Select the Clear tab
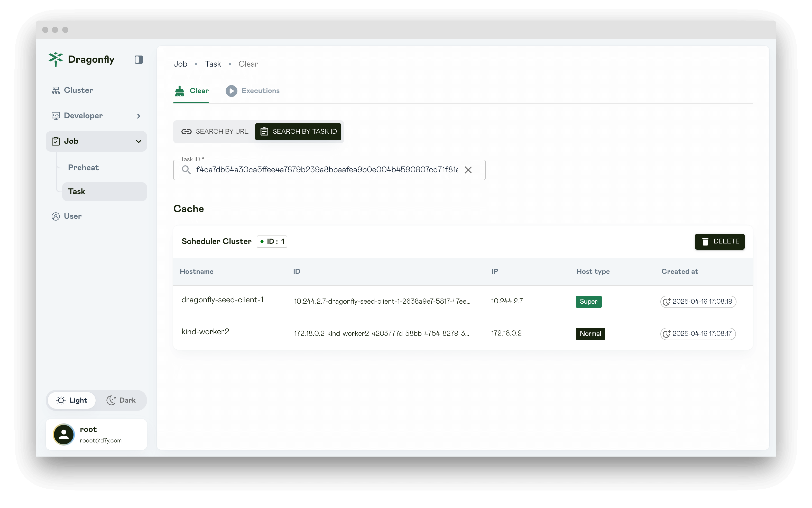 tap(191, 91)
